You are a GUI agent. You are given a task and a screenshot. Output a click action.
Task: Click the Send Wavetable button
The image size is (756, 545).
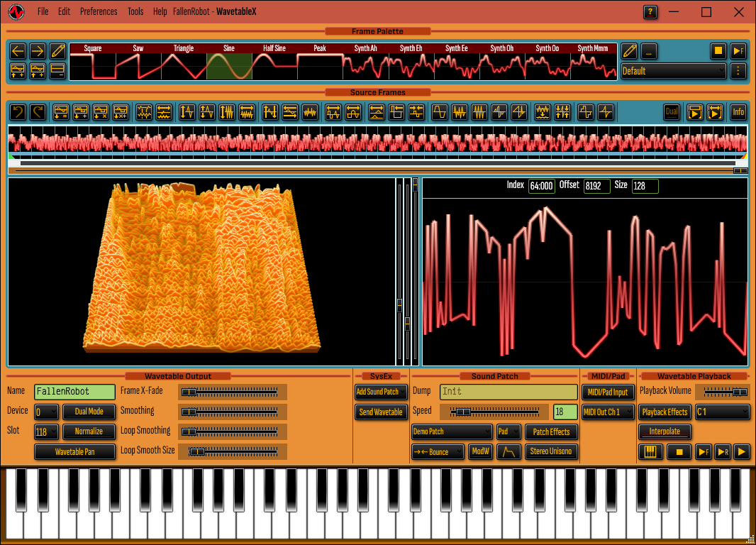381,412
